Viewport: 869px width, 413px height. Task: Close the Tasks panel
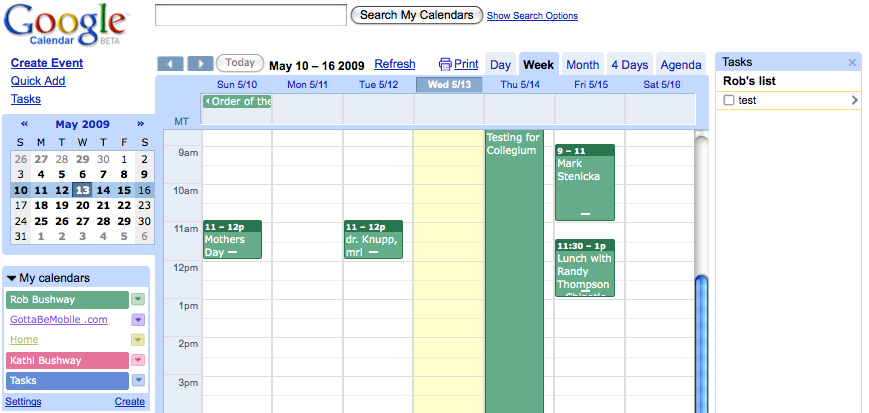click(x=852, y=63)
